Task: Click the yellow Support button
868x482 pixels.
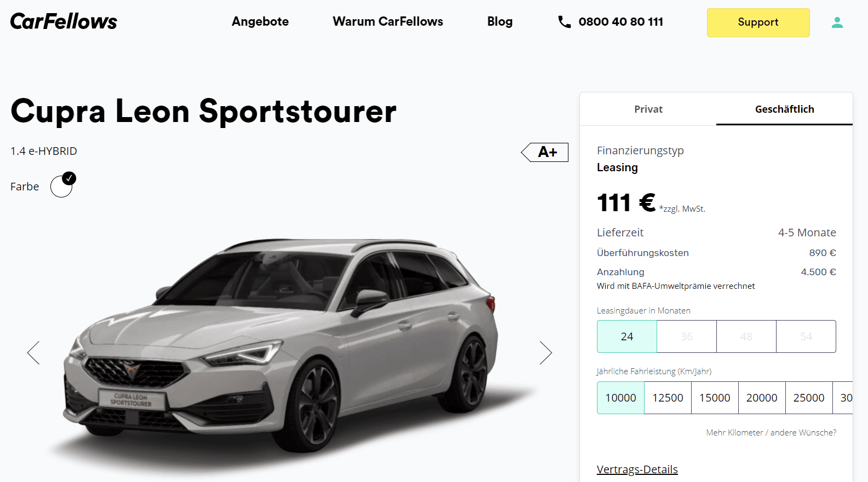Action: 758,22
